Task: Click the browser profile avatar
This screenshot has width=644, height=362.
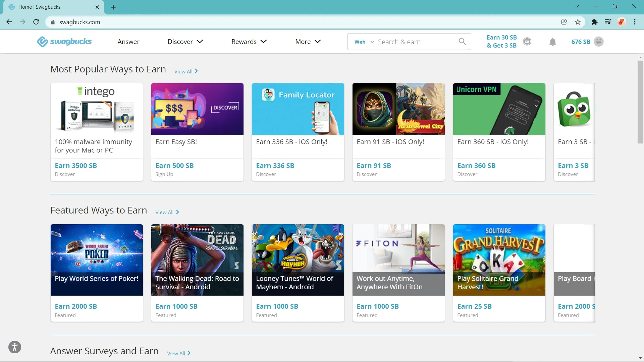Action: pos(621,22)
